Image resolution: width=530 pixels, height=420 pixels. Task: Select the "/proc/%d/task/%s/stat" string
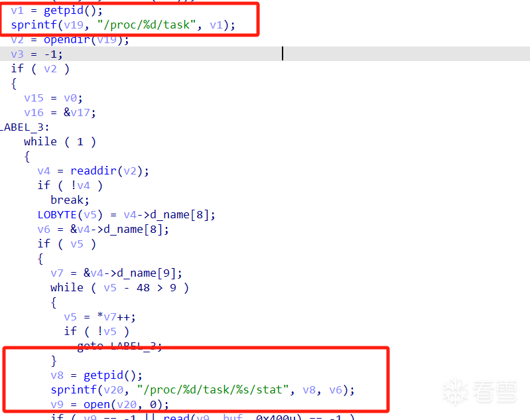pyautogui.click(x=213, y=389)
